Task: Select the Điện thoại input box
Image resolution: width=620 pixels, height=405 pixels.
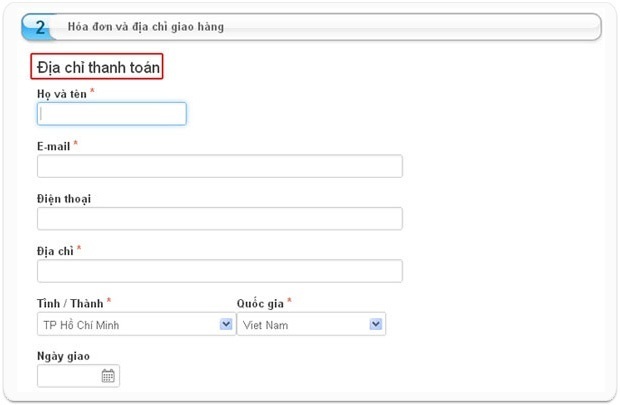Action: click(219, 219)
